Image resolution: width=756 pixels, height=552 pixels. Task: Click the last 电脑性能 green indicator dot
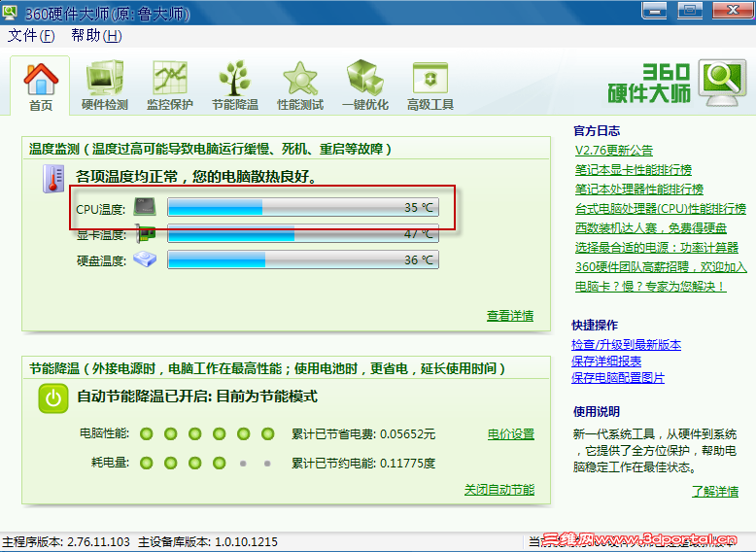click(x=267, y=433)
